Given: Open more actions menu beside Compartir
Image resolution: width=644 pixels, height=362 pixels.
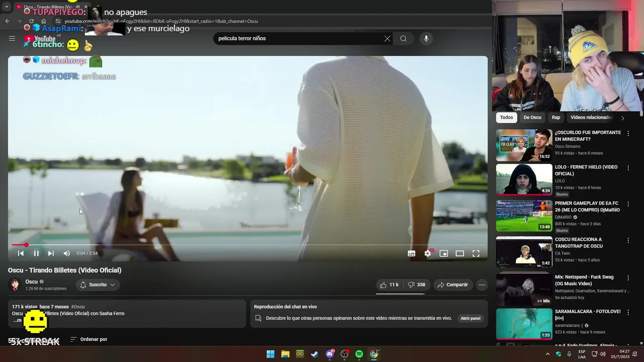Looking at the screenshot, I should (x=482, y=285).
